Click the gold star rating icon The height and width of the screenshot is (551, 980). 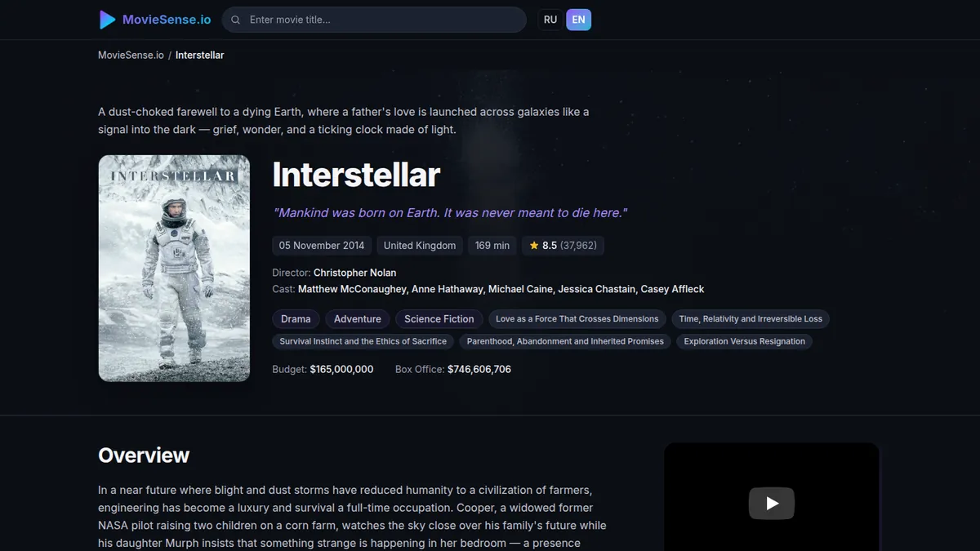(x=534, y=246)
